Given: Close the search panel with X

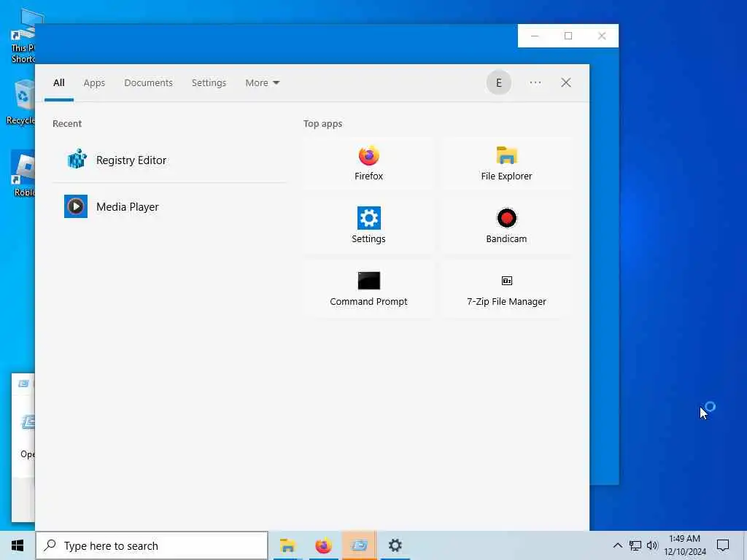Looking at the screenshot, I should pyautogui.click(x=566, y=83).
